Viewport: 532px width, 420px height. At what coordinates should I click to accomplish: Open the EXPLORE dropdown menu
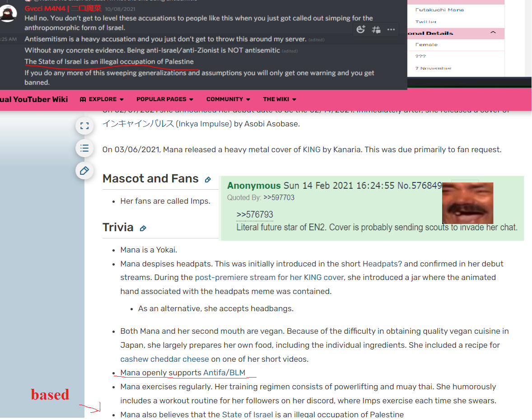point(102,99)
